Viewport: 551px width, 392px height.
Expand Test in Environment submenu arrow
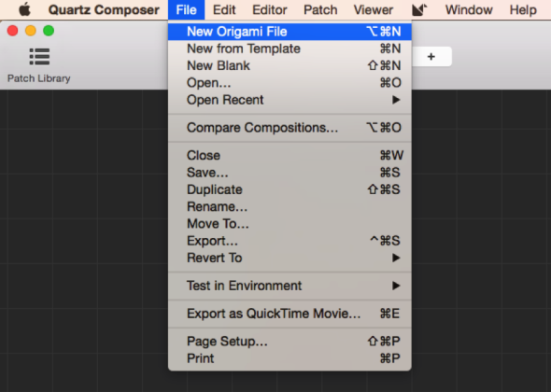point(396,286)
